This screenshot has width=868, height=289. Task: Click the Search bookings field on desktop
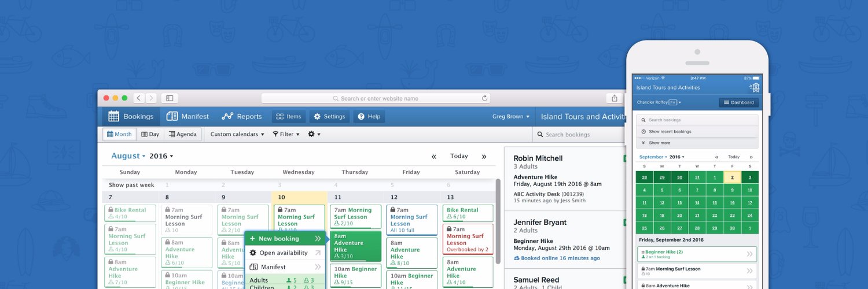(x=579, y=134)
